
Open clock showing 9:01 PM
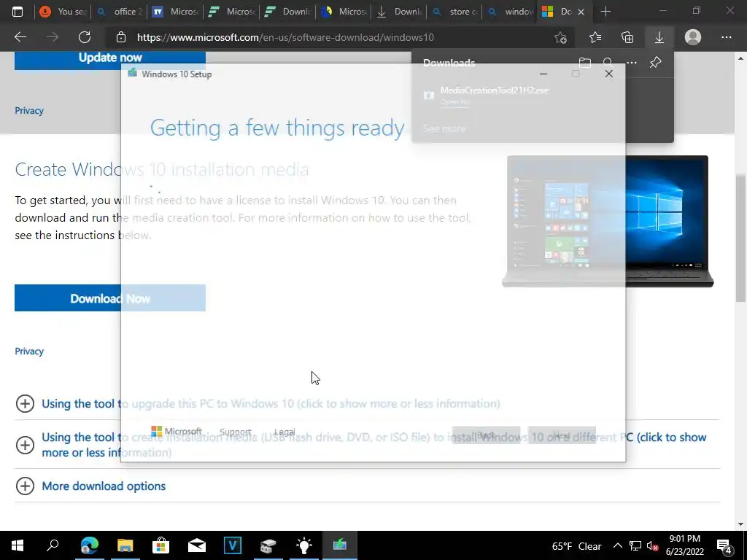pos(684,545)
